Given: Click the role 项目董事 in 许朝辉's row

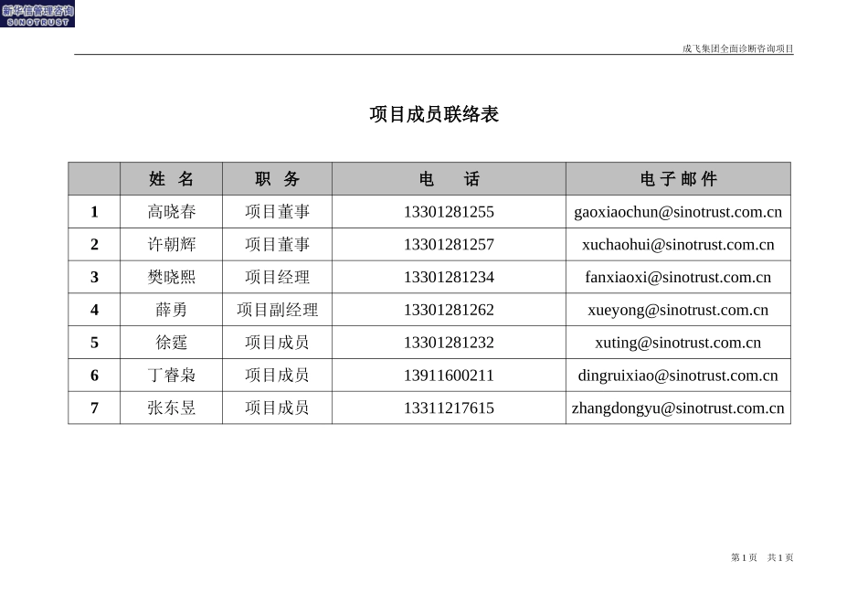Looking at the screenshot, I should 278,244.
